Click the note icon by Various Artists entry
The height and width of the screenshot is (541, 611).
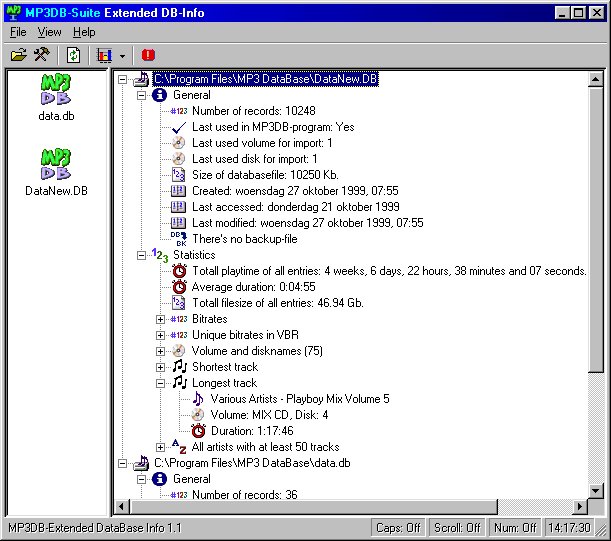[198, 399]
